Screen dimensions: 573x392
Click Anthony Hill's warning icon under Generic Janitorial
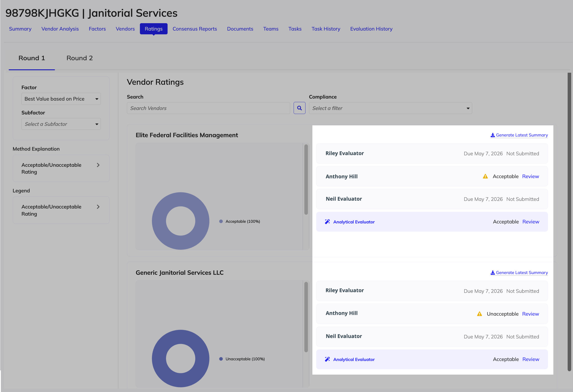coord(479,314)
